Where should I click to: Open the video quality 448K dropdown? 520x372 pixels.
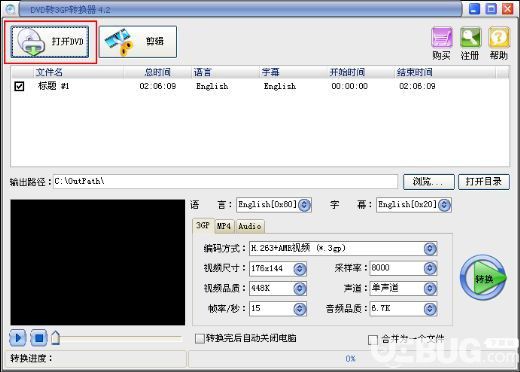click(300, 289)
